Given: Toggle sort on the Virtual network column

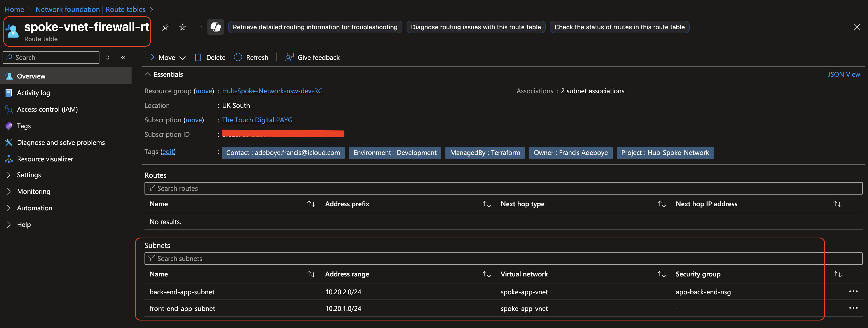Looking at the screenshot, I should pyautogui.click(x=662, y=274).
